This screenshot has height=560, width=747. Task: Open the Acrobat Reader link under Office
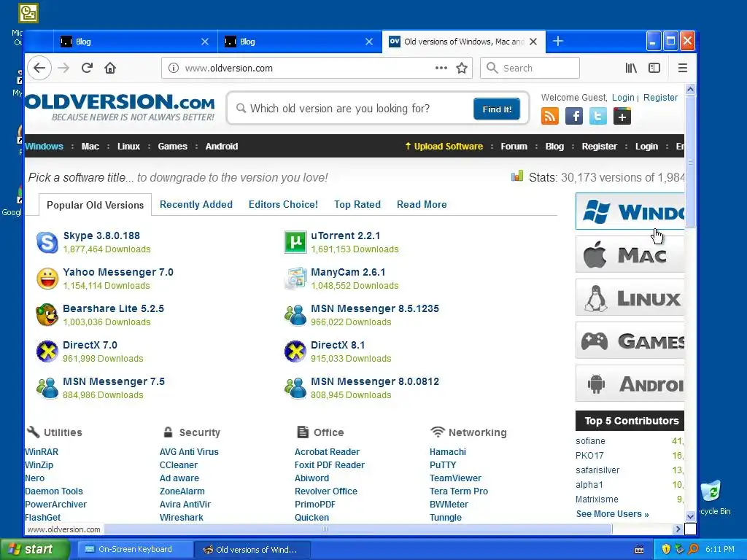pyautogui.click(x=327, y=452)
